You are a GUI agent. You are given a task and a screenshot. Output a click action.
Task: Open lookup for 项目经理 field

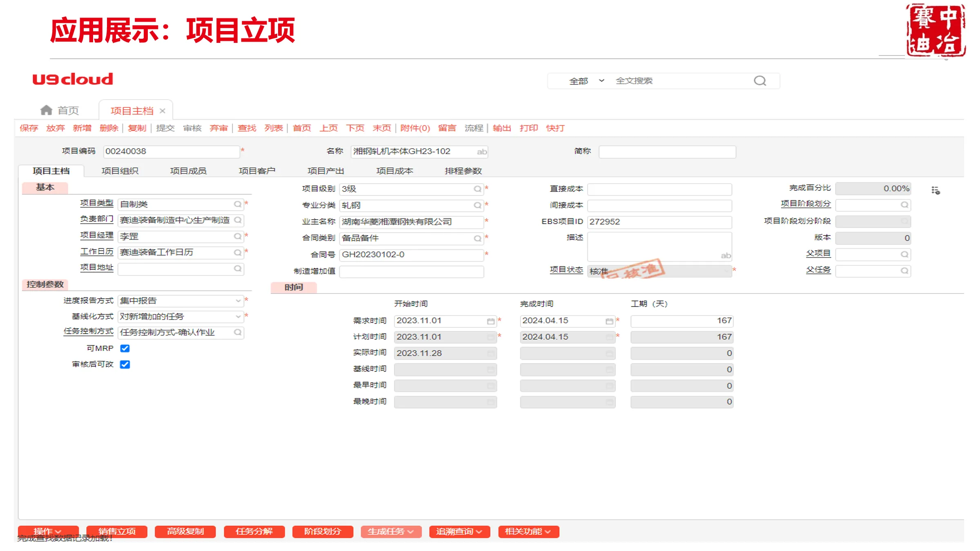[237, 236]
